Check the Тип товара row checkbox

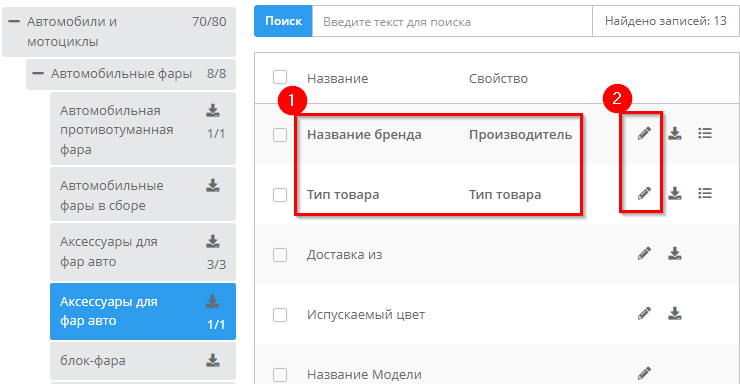coord(280,195)
